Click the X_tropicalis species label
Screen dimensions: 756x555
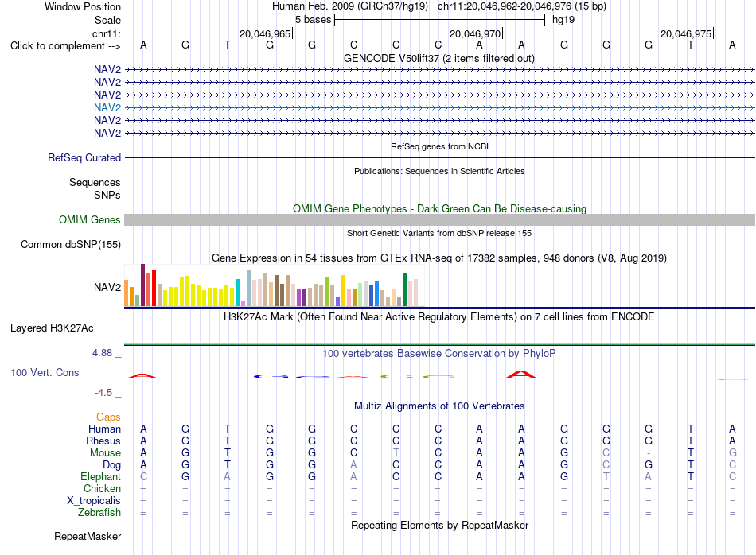94,501
